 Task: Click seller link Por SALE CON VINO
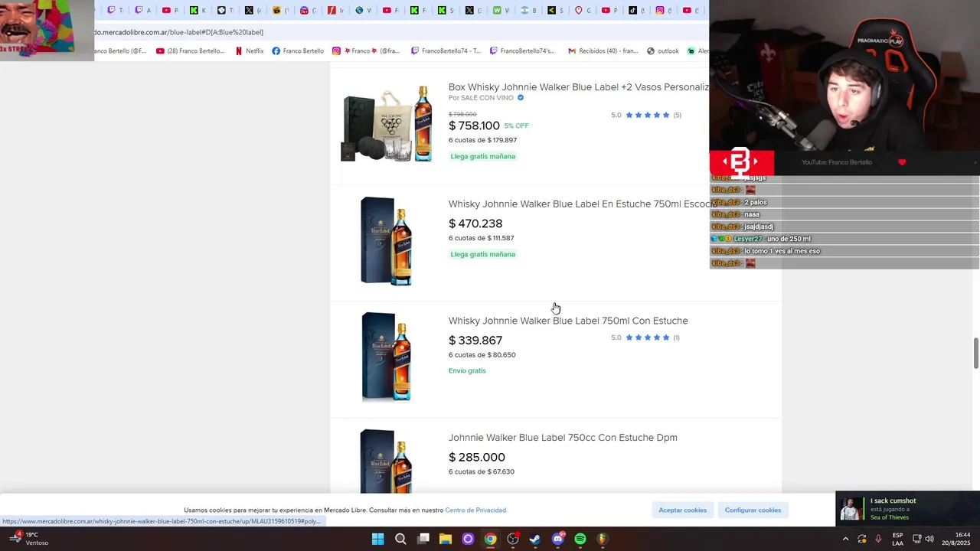coord(481,98)
